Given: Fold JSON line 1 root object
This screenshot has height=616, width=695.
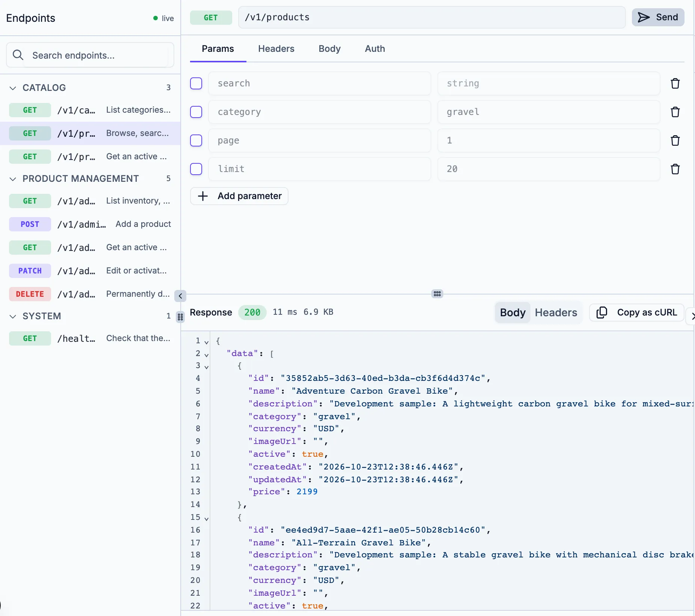Looking at the screenshot, I should (x=206, y=342).
